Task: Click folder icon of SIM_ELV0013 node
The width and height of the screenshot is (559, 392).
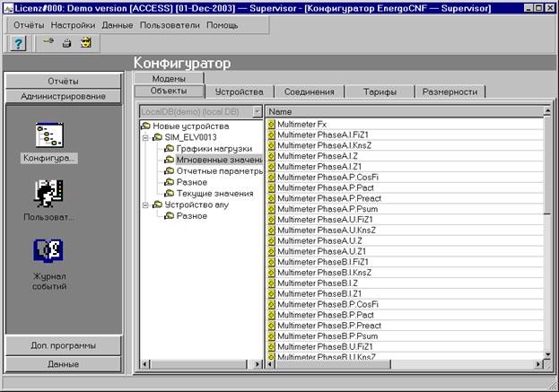Action: pos(157,137)
